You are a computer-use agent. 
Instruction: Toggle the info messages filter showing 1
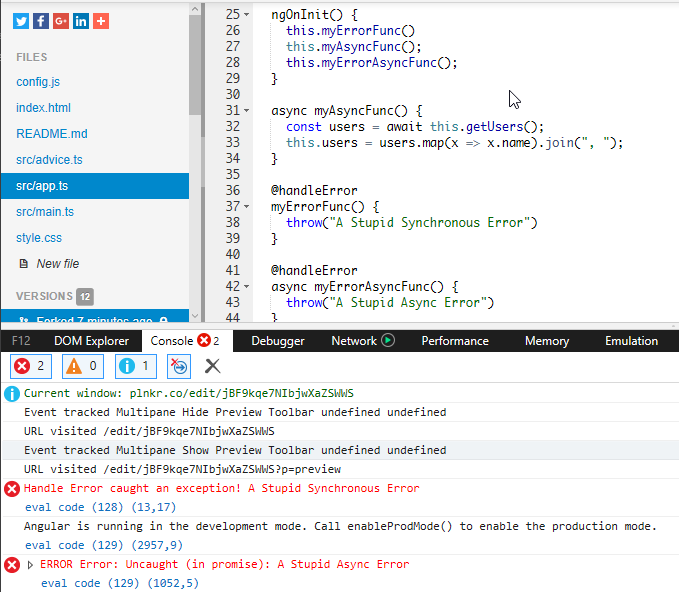[x=136, y=366]
